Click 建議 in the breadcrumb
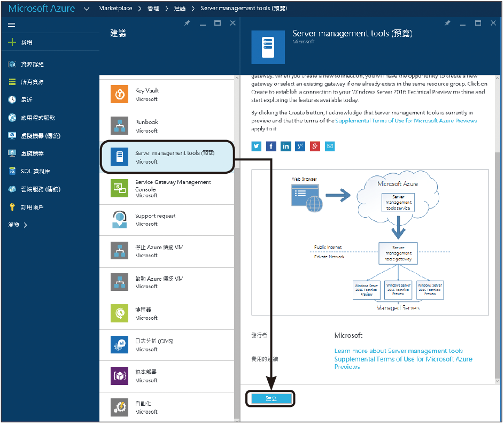504x424 pixels. tap(180, 9)
